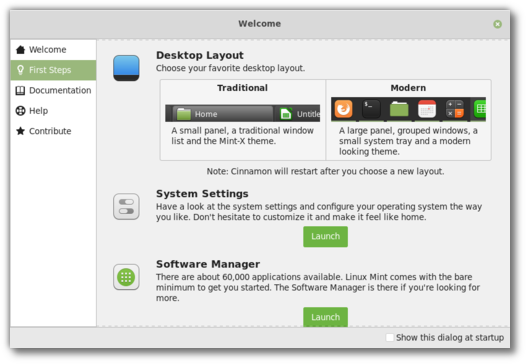Click the System Settings heading
526x364 pixels.
(x=202, y=194)
